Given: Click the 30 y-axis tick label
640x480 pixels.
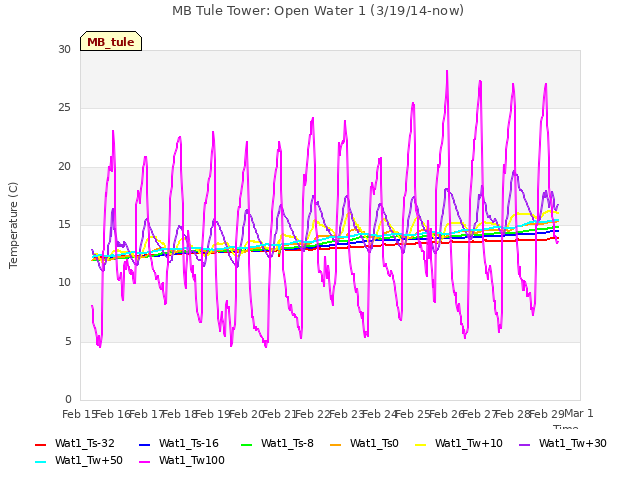Looking at the screenshot, I should (64, 49).
